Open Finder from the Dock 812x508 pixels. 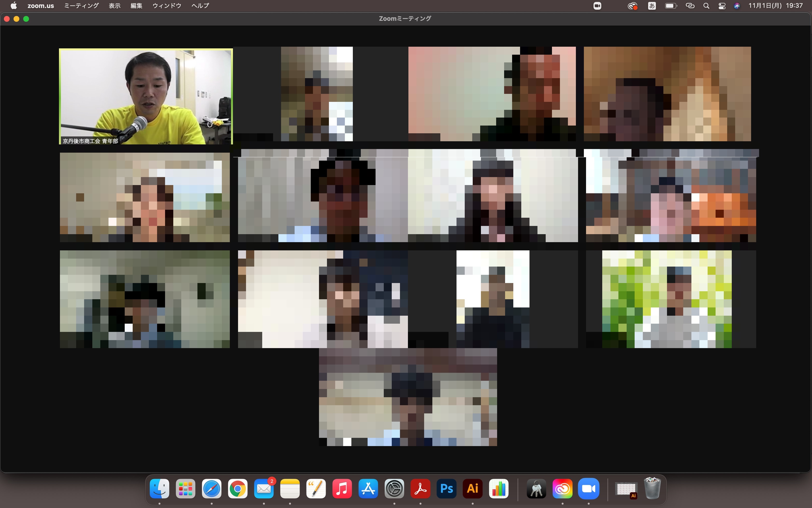pyautogui.click(x=159, y=488)
